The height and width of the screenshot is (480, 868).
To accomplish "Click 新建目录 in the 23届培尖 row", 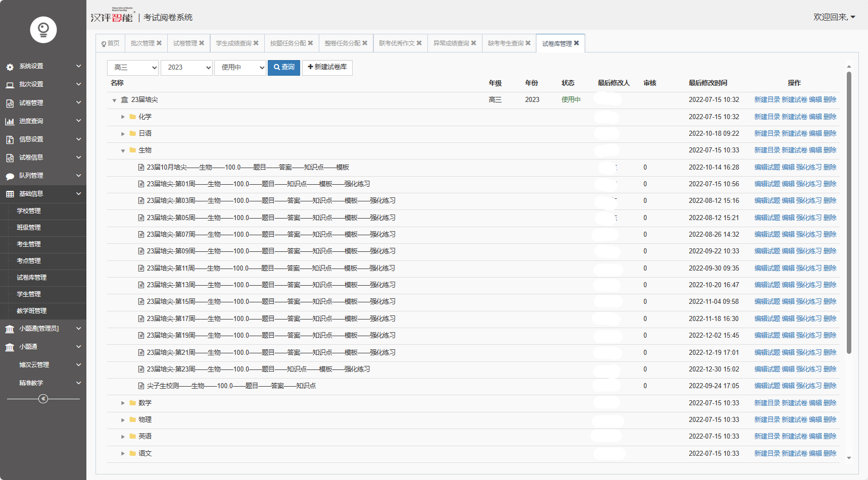I will tap(767, 100).
